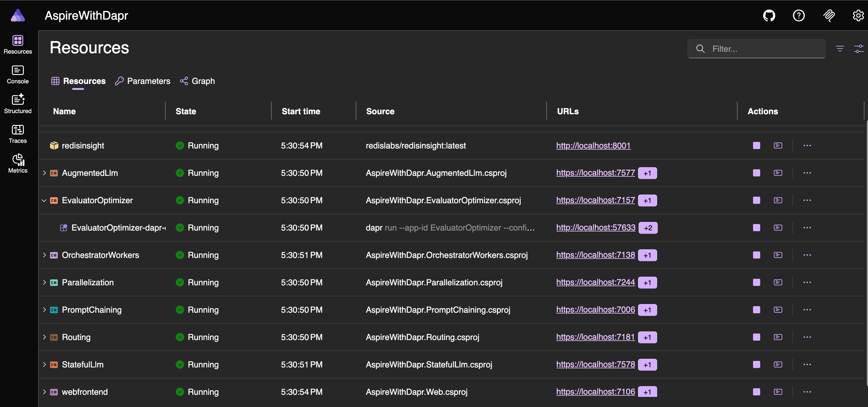
Task: View console logs for redisinsight
Action: [778, 145]
